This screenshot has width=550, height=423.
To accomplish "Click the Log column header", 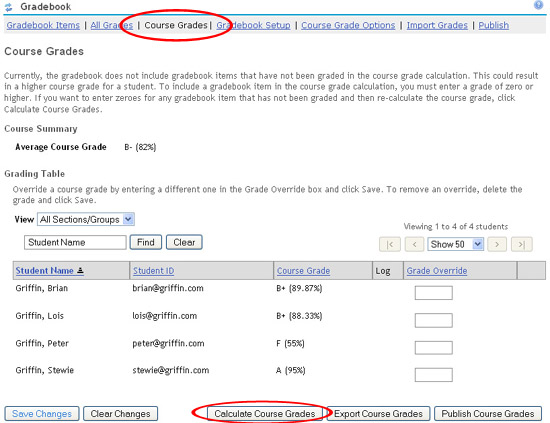I will (x=383, y=271).
